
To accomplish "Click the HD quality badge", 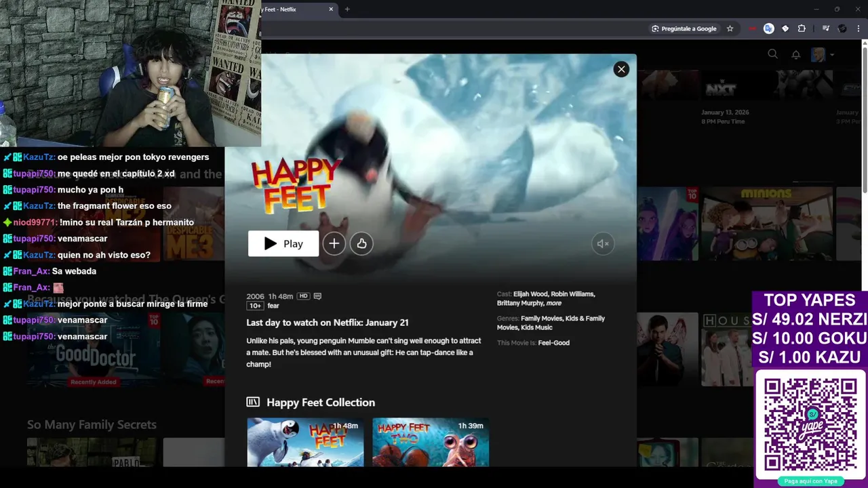I will pos(303,296).
